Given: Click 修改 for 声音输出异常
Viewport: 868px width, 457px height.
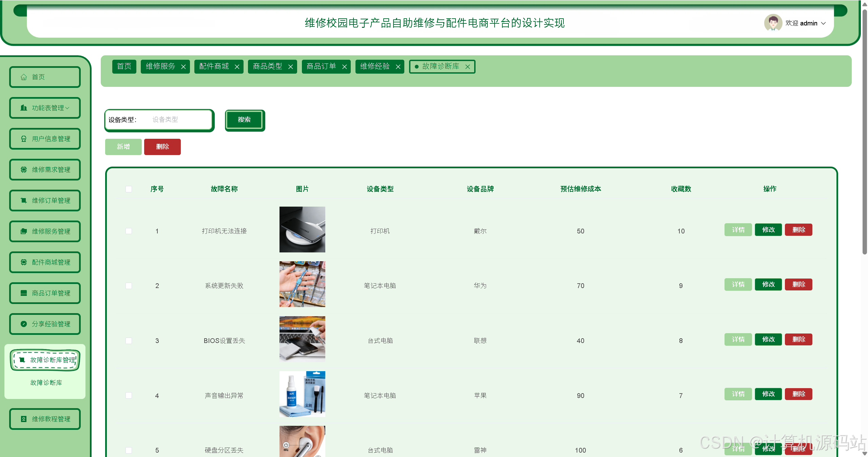Looking at the screenshot, I should pos(768,394).
